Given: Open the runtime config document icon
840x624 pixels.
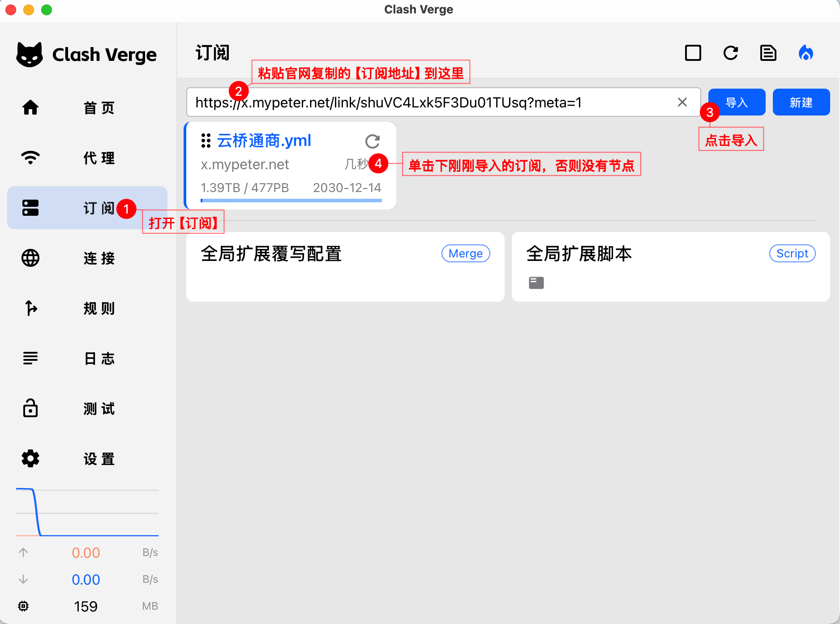Looking at the screenshot, I should point(768,53).
